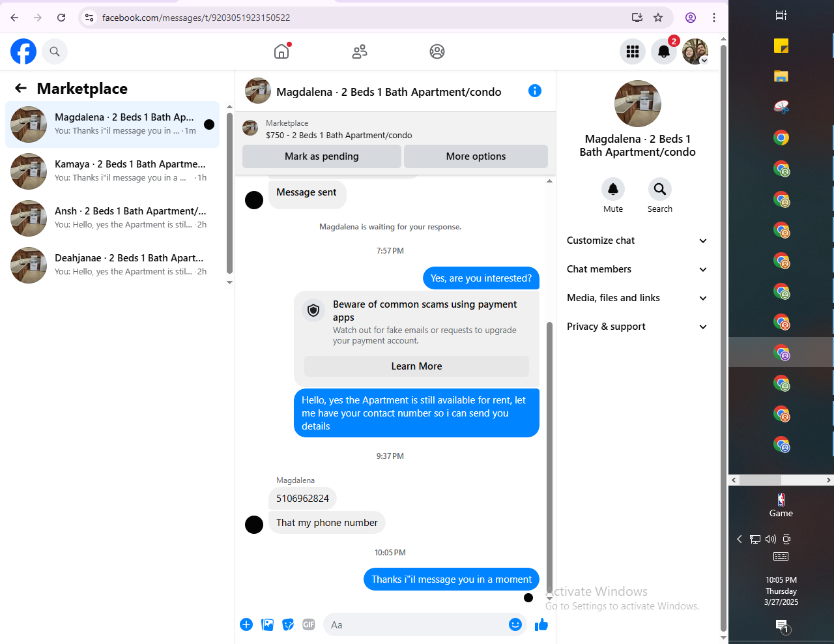
Task: Expand the Privacy & support section
Action: coord(637,327)
